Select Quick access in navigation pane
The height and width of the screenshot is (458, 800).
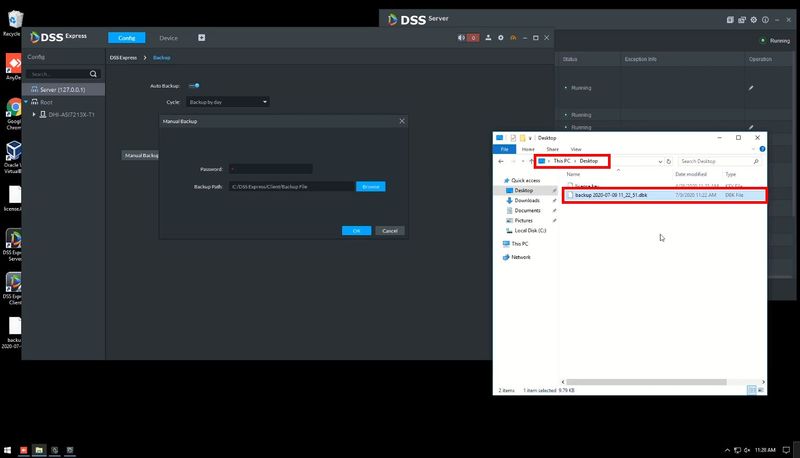525,180
